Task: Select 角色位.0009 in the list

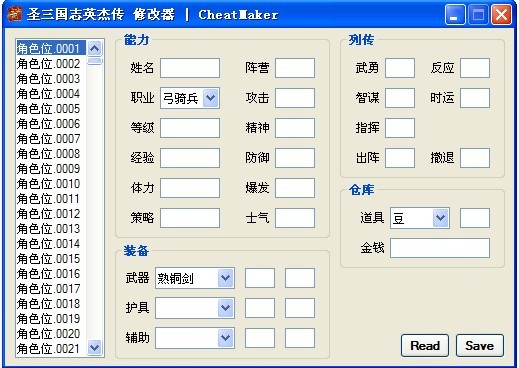Action: 51,168
